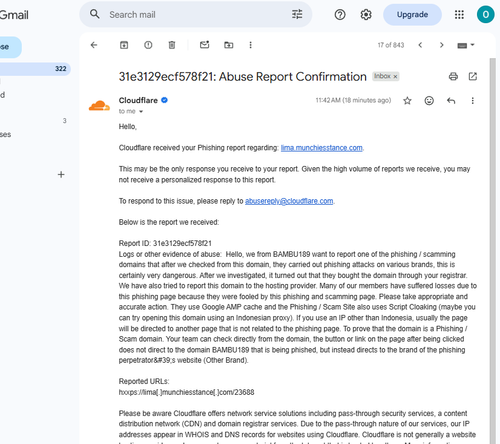Viewport: 500px width, 444px height.
Task: Open Gmail support help
Action: pyautogui.click(x=340, y=15)
